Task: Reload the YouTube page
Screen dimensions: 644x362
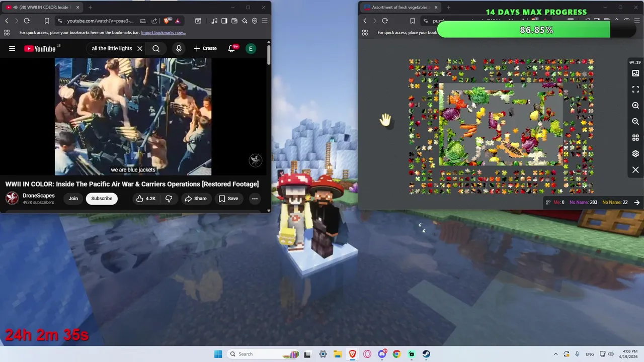Action: point(27,21)
